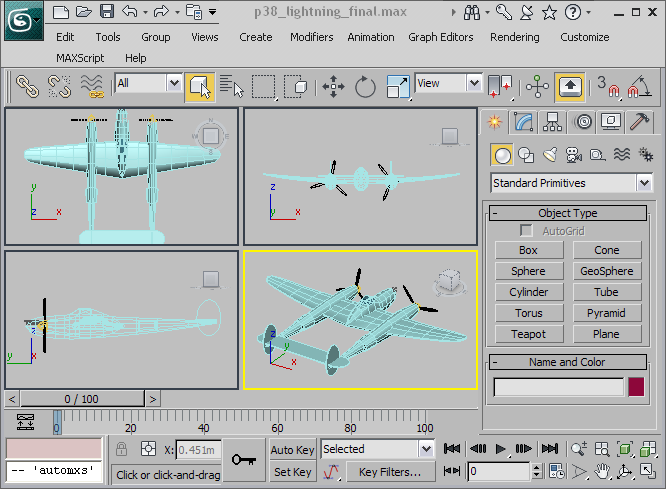The image size is (666, 489).
Task: Activate the Select and Move tool
Action: (x=333, y=87)
